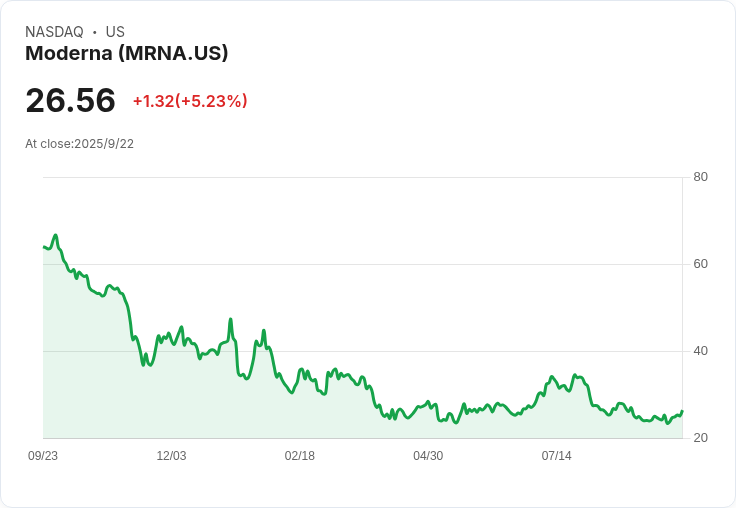Screen dimensions: 736x508
Task: Click the tallest spike between 12/03 and 02/18
Action: tap(231, 320)
